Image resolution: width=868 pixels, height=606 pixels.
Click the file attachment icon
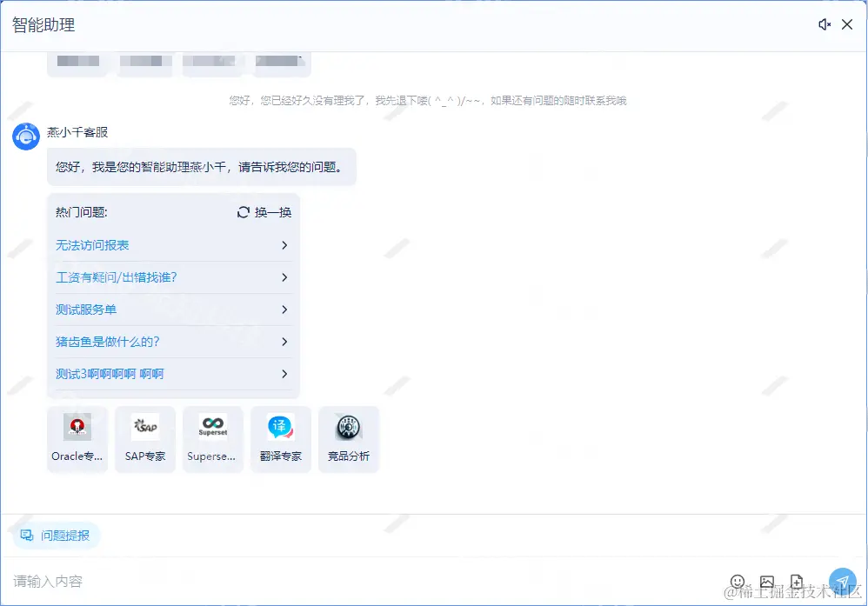pyautogui.click(x=797, y=581)
